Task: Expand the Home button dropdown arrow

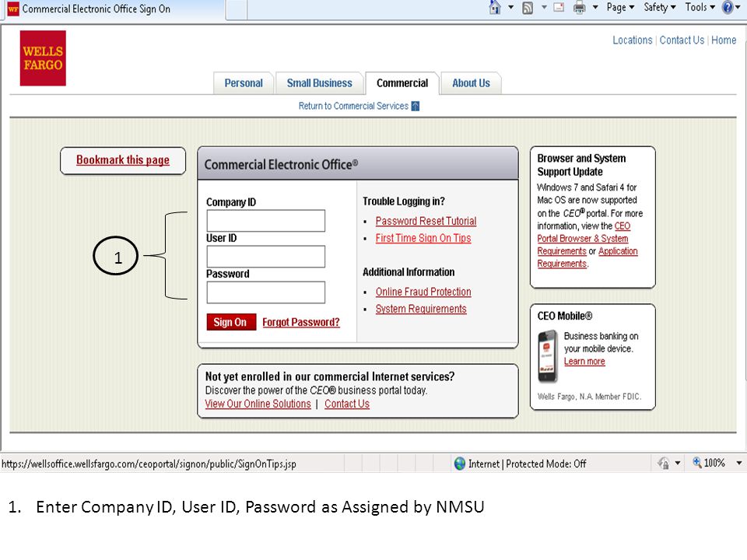Action: (510, 7)
